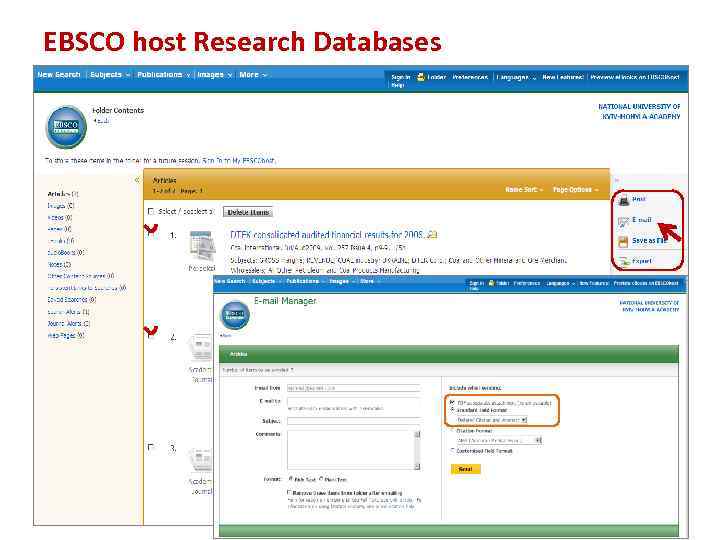Click the journal thumbnail icon for article 2
This screenshot has height=540, width=720.
[x=201, y=349]
